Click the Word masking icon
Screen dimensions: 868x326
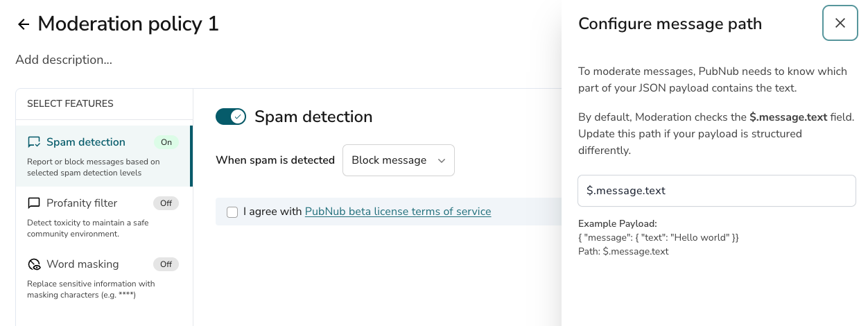point(34,264)
